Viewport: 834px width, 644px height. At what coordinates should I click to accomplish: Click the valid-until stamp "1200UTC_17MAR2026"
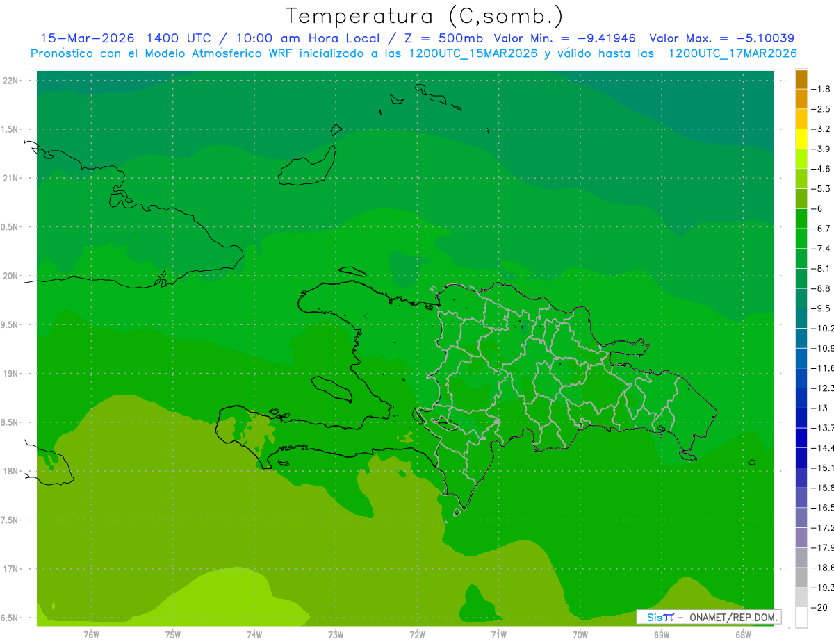[732, 53]
